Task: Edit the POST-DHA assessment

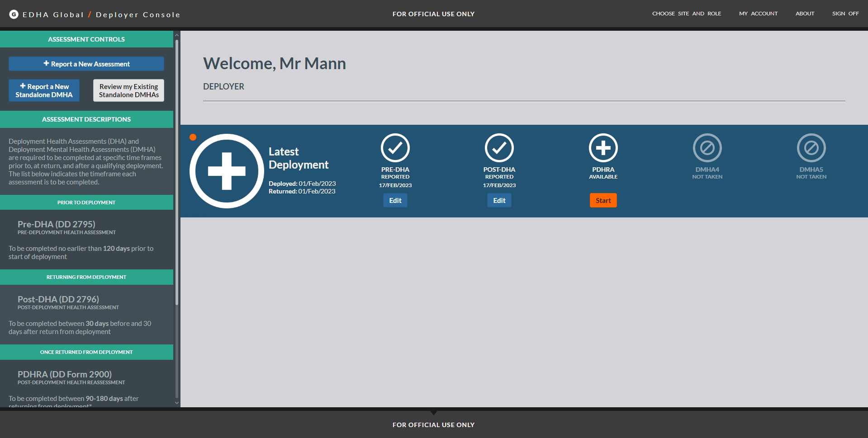Action: (499, 200)
